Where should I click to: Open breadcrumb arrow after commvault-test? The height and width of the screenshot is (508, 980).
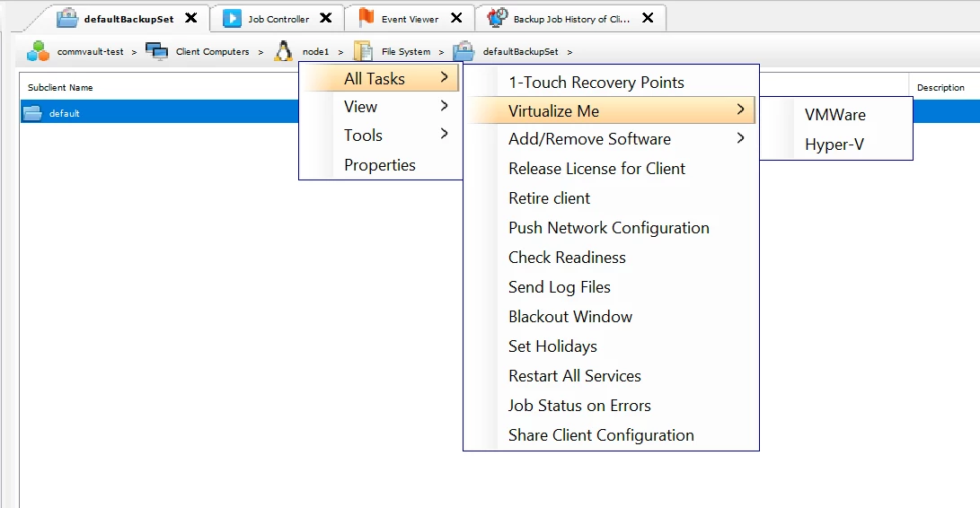point(134,52)
